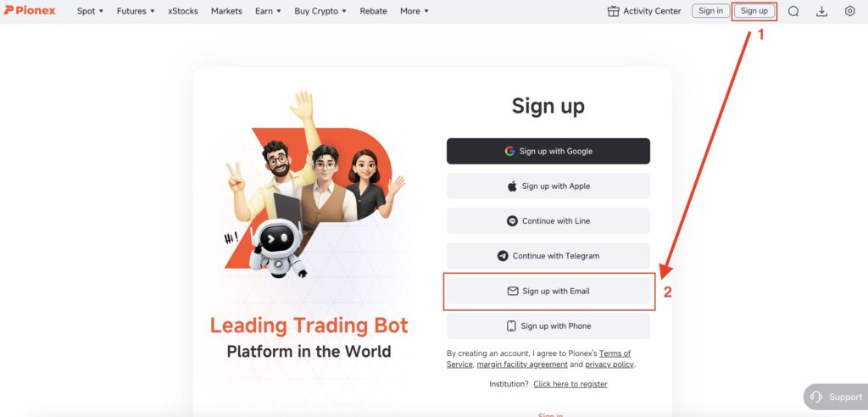Click the download icon in header

(822, 11)
